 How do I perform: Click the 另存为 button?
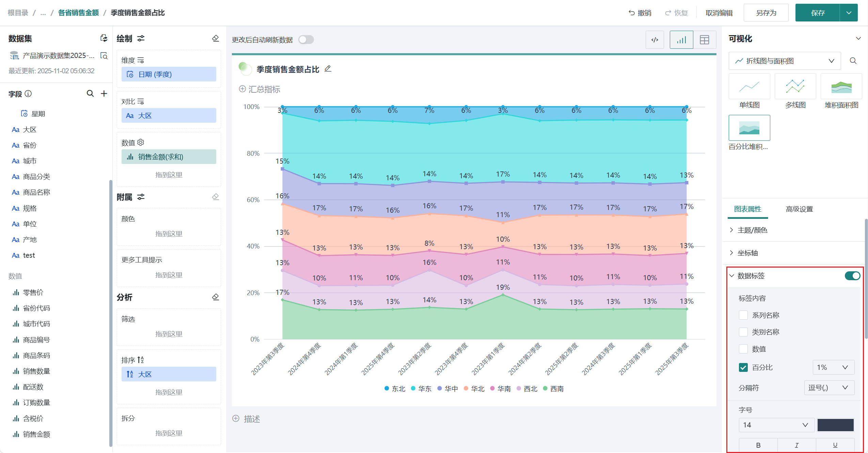pyautogui.click(x=766, y=13)
